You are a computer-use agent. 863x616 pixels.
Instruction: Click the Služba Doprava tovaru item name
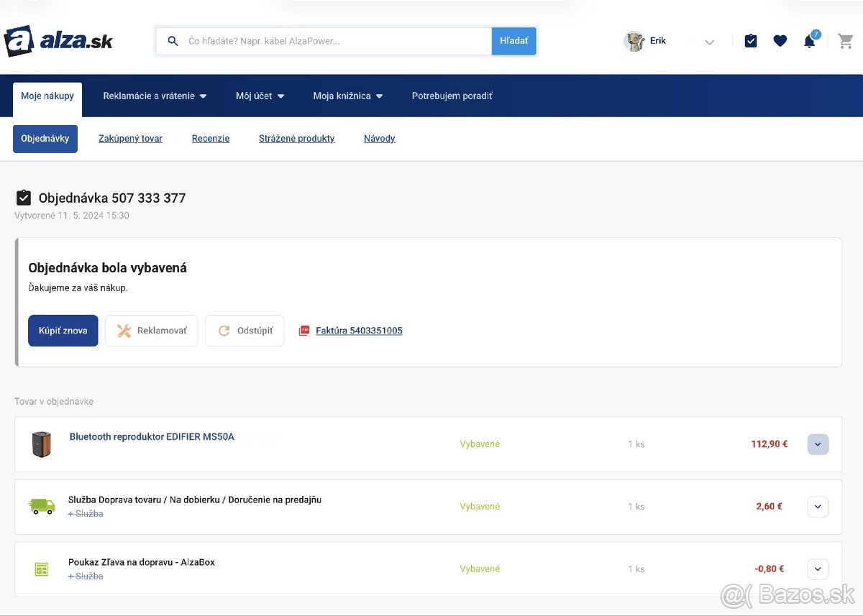pyautogui.click(x=195, y=500)
